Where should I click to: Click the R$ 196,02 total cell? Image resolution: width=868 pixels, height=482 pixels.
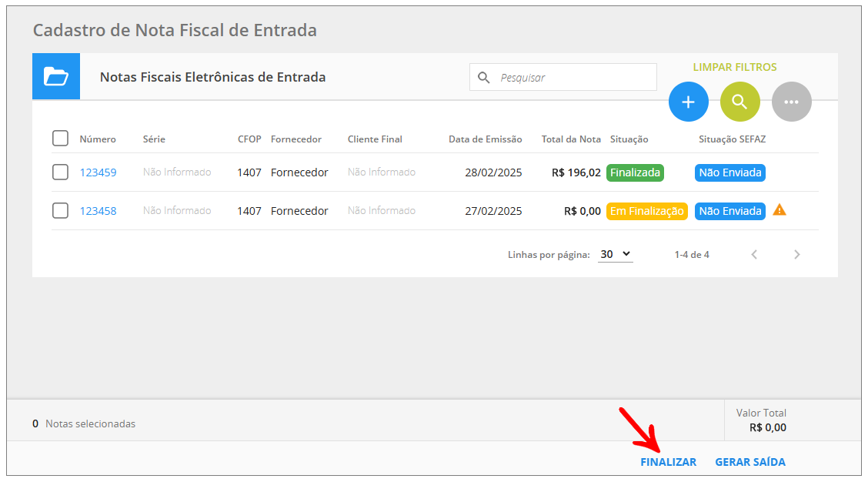(x=576, y=172)
